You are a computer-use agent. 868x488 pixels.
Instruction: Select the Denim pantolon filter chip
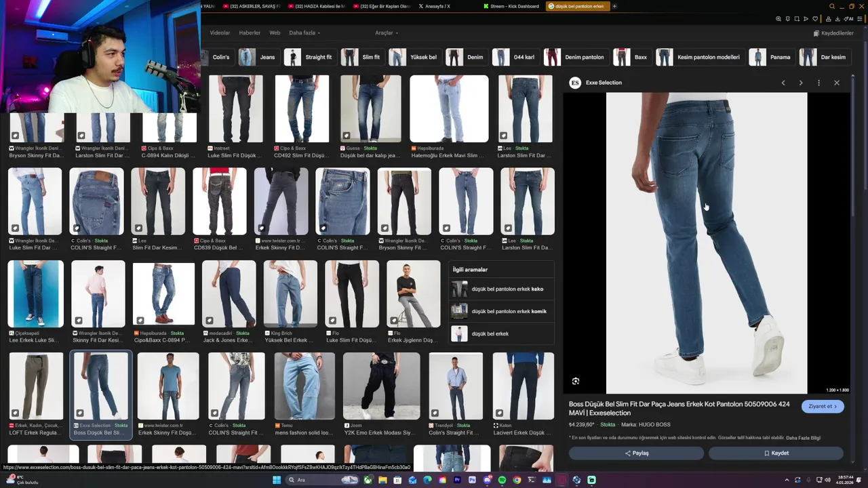click(x=576, y=57)
